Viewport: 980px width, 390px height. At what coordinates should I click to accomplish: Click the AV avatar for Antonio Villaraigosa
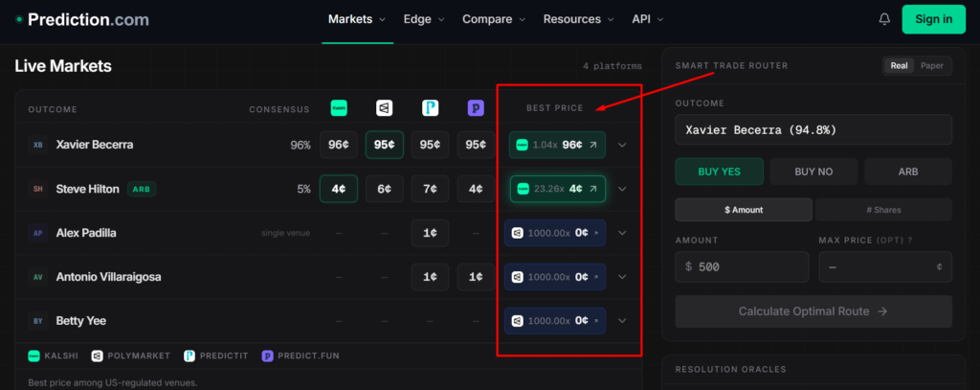pyautogui.click(x=38, y=277)
